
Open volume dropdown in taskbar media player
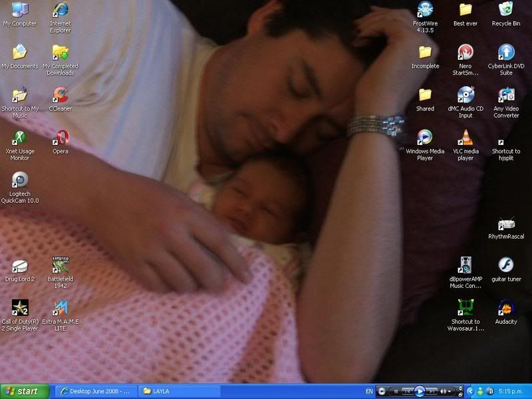[x=450, y=391]
